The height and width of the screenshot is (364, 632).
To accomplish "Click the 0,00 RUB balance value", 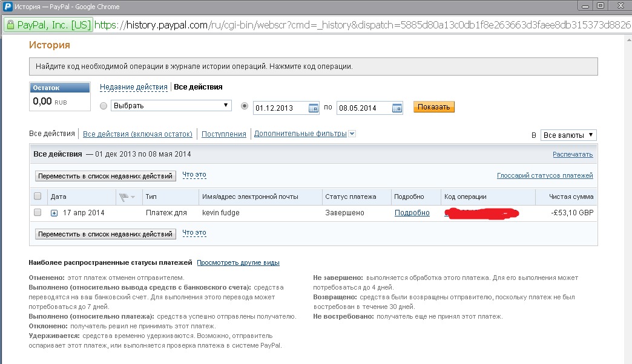I will click(50, 102).
